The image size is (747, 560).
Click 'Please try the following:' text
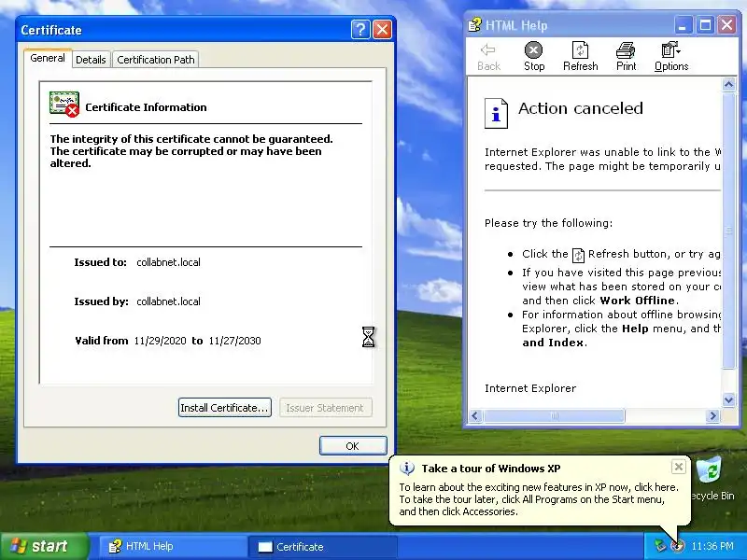(548, 223)
